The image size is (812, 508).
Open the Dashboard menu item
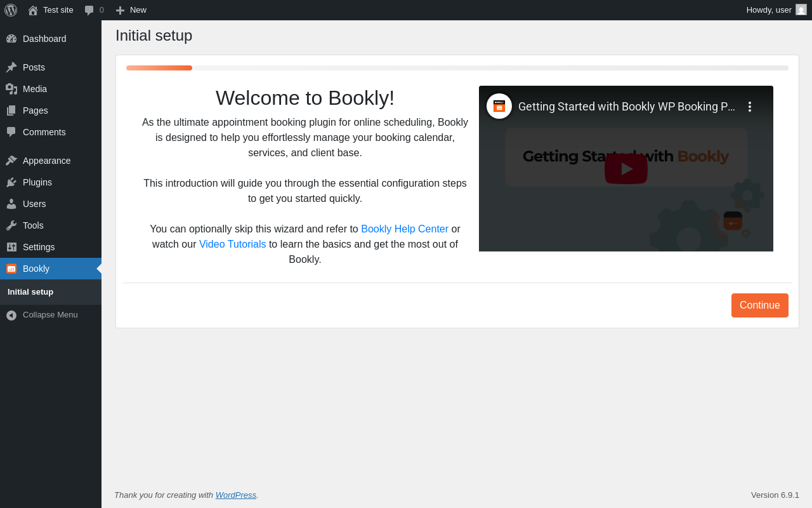click(x=51, y=39)
